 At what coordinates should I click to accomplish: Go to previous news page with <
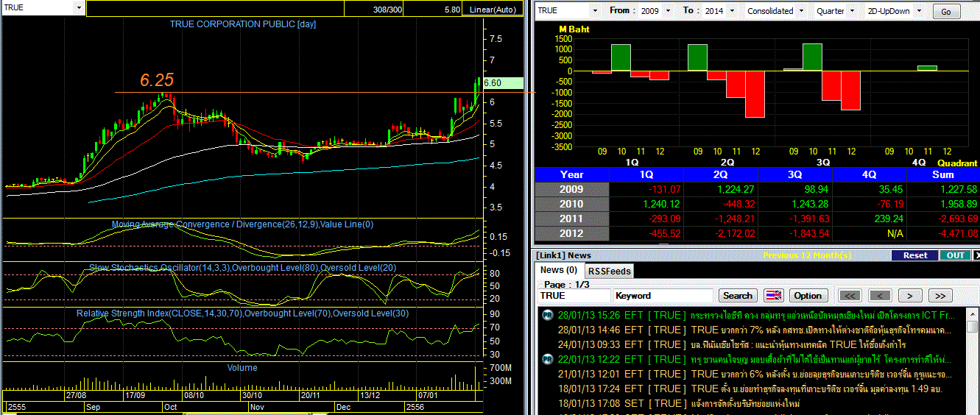point(880,295)
